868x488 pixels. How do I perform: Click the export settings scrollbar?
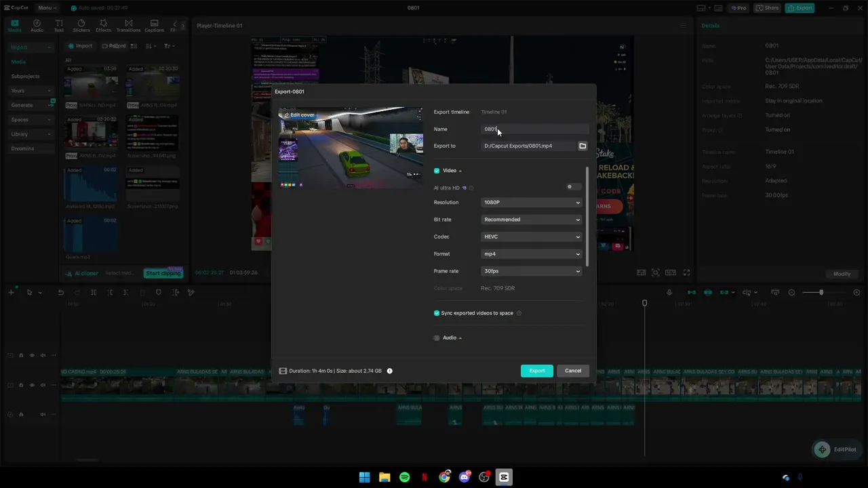point(587,217)
